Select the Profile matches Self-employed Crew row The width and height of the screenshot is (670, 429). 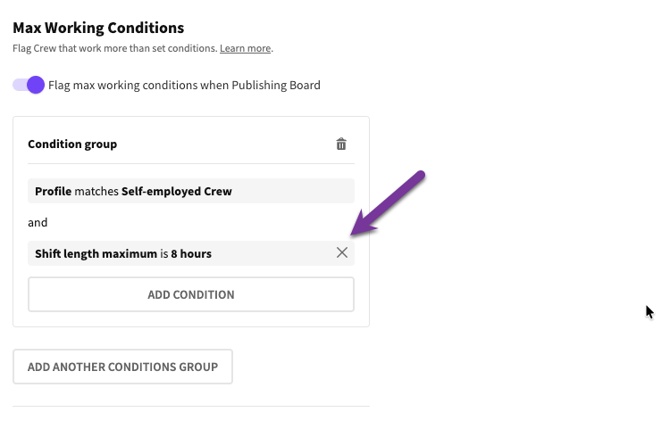(190, 191)
